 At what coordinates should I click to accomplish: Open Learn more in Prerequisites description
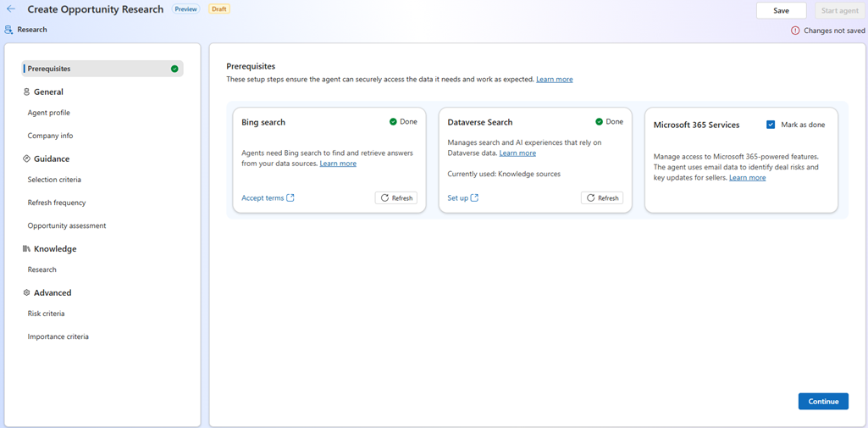554,80
